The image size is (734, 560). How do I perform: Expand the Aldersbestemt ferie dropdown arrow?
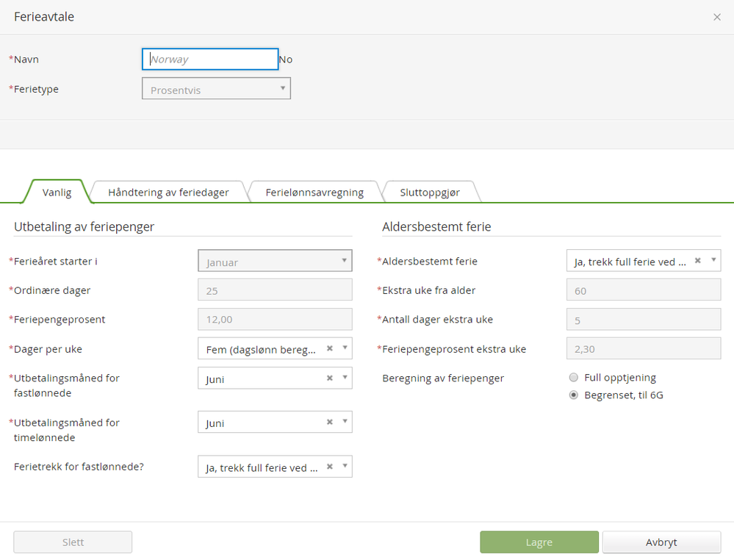(713, 260)
